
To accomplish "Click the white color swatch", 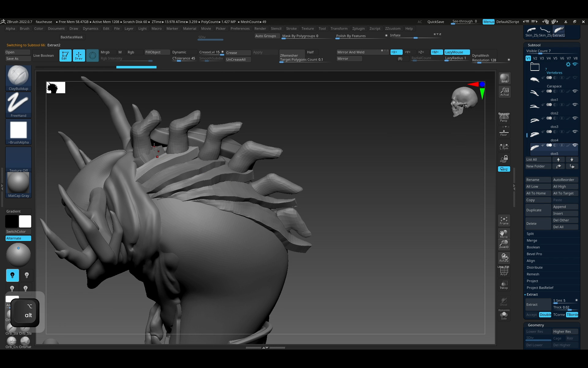I will click(25, 221).
